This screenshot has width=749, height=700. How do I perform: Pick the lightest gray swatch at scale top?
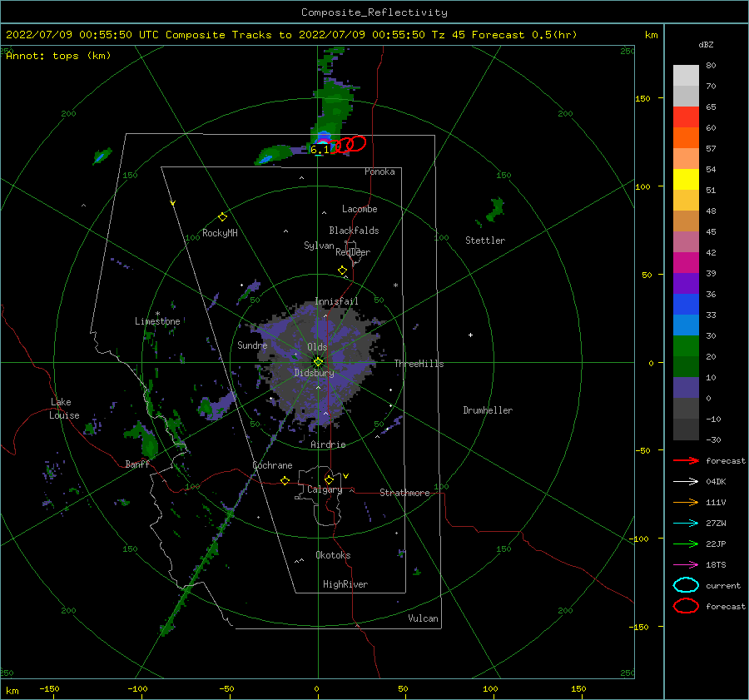click(686, 75)
